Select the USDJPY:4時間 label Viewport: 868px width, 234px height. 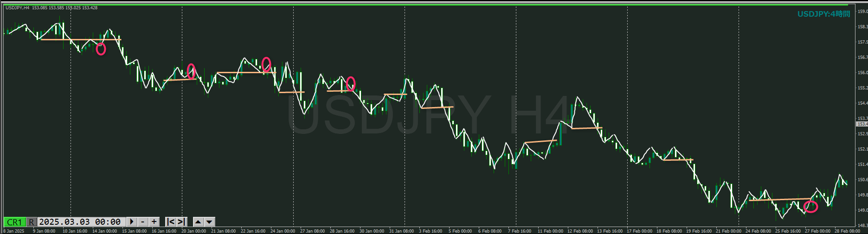pos(823,14)
